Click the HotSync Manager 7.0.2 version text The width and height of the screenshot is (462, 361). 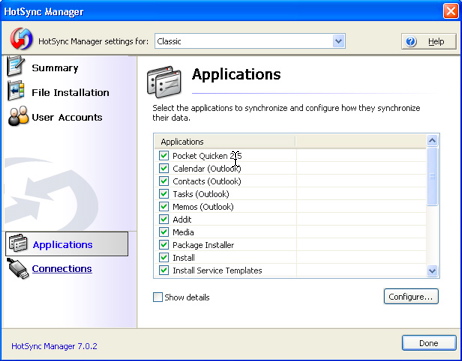pos(54,346)
